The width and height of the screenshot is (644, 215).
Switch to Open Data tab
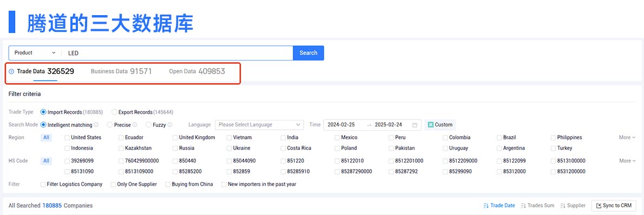coord(197,71)
